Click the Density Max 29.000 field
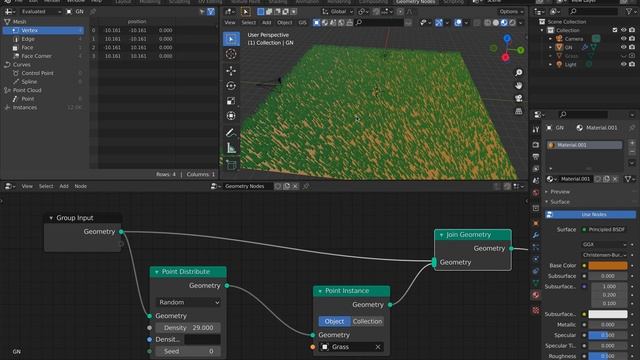640x360 pixels. coord(188,328)
